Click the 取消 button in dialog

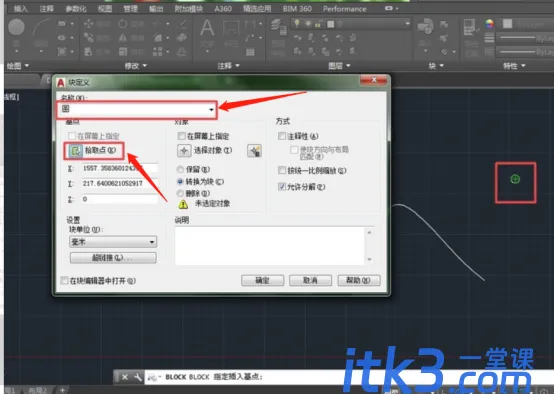311,281
